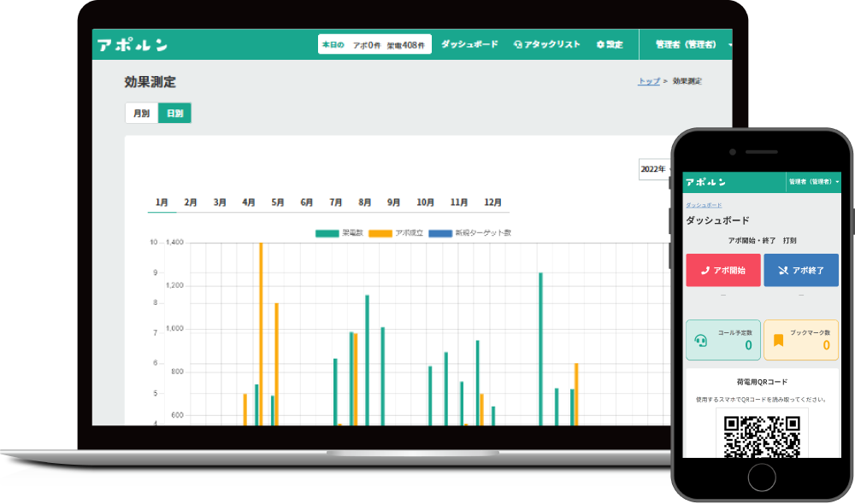Click the アポルン logo on the laptop
Image resolution: width=855 pixels, height=504 pixels.
point(133,44)
